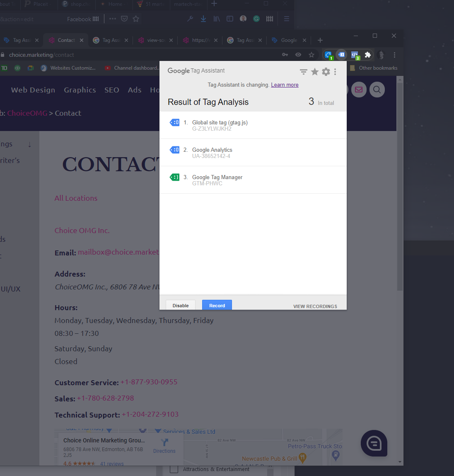Click the code extension icon with badge 3
Viewport: 454px width, 476px height.
point(355,55)
